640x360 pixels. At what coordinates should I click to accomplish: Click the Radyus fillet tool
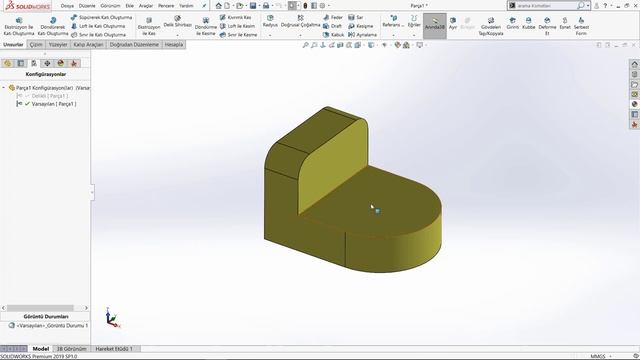click(x=270, y=22)
